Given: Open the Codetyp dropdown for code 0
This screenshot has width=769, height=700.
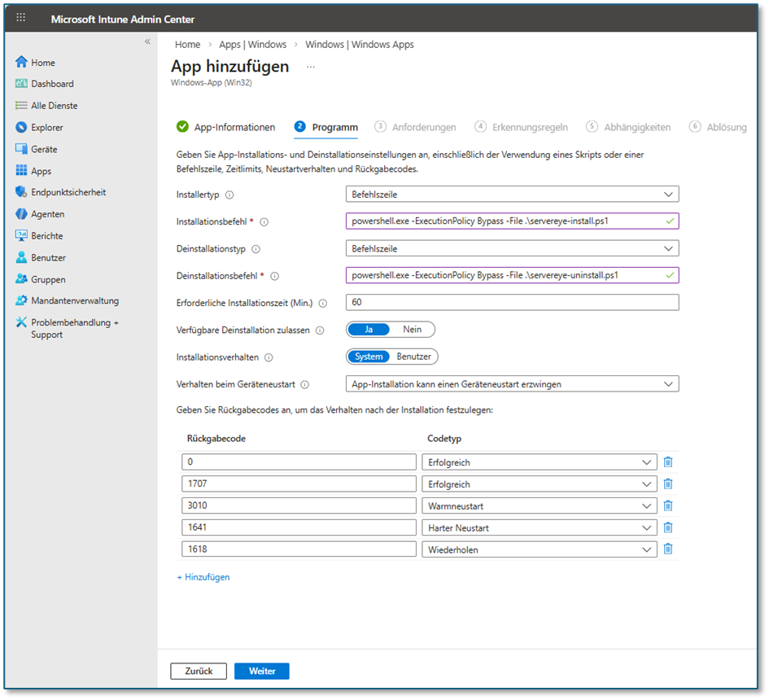Looking at the screenshot, I should (x=539, y=462).
